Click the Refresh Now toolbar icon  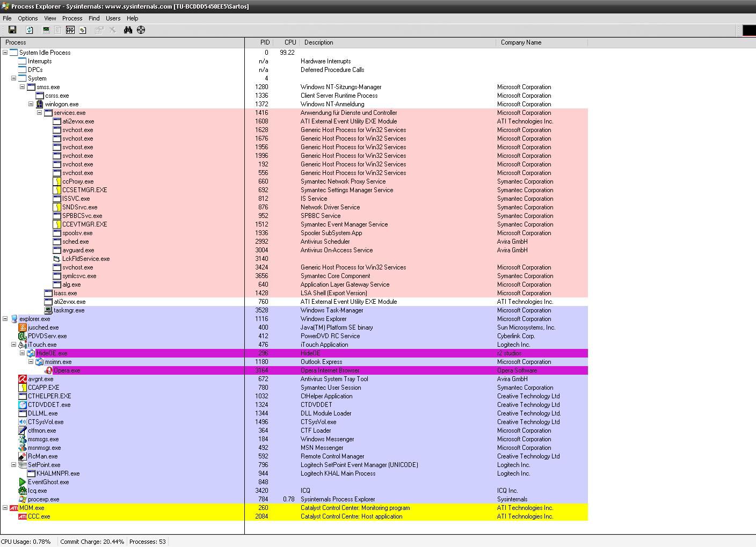coord(30,30)
